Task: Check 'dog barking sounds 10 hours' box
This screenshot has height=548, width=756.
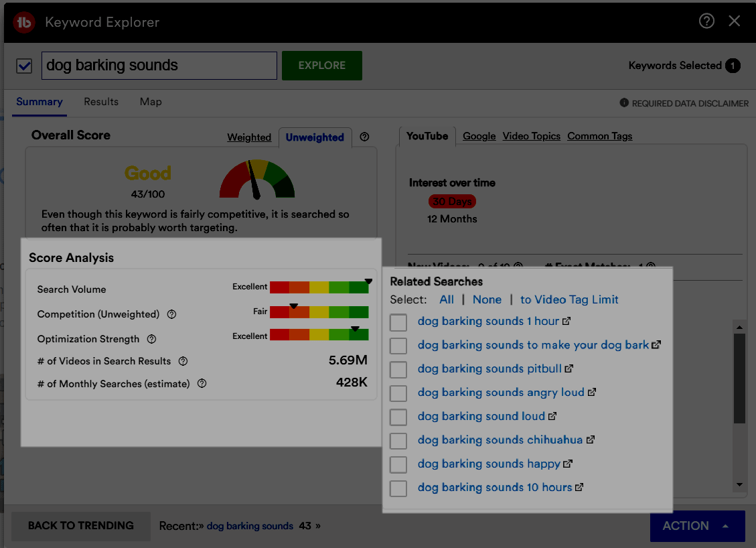Action: (398, 488)
